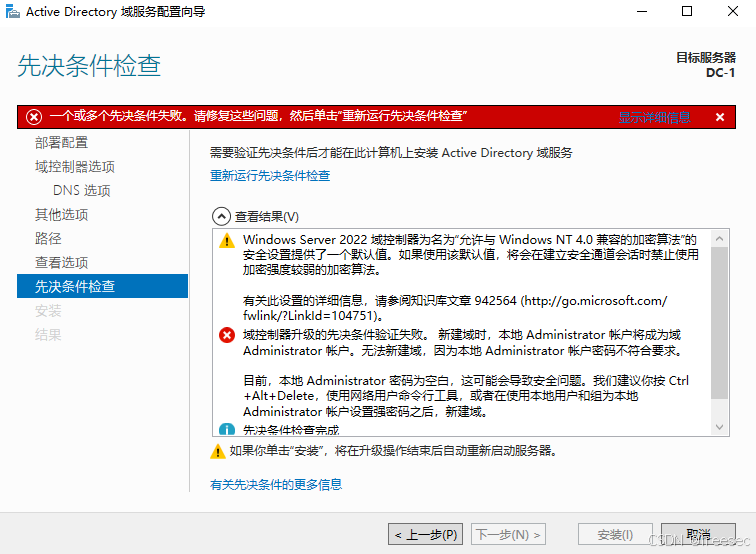Click the 目标服务器 DC-1 label
The height and width of the screenshot is (554, 756).
tap(706, 65)
